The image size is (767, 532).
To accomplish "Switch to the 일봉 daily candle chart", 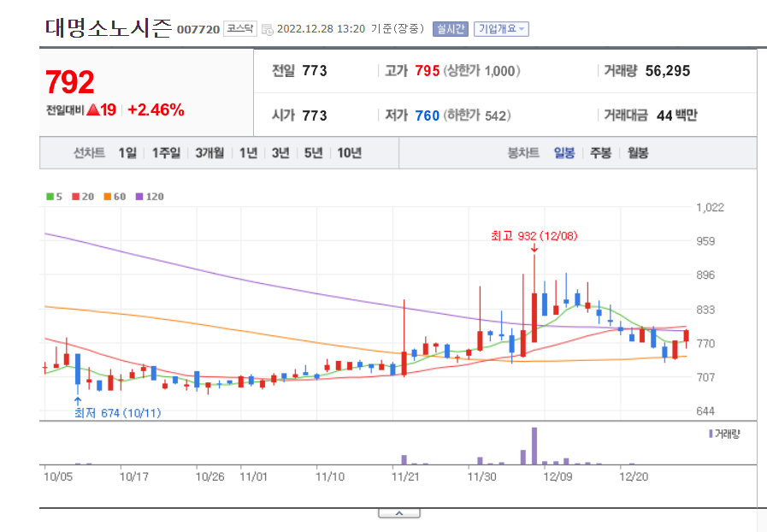I will coord(564,153).
